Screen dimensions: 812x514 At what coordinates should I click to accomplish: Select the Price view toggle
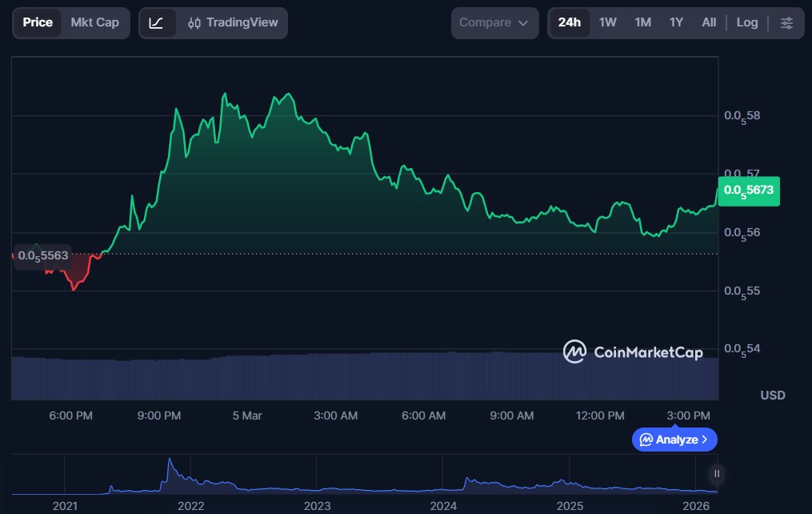click(38, 23)
